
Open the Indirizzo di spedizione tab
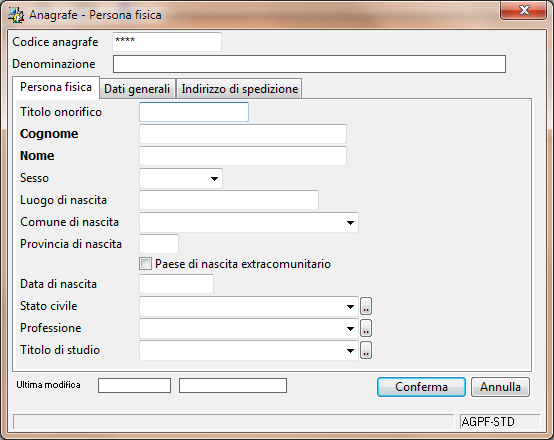pos(239,89)
